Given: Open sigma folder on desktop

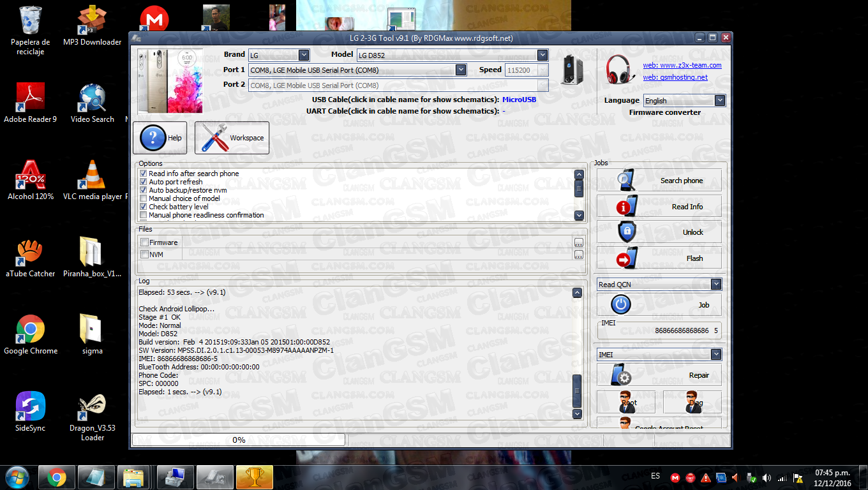Looking at the screenshot, I should 92,334.
